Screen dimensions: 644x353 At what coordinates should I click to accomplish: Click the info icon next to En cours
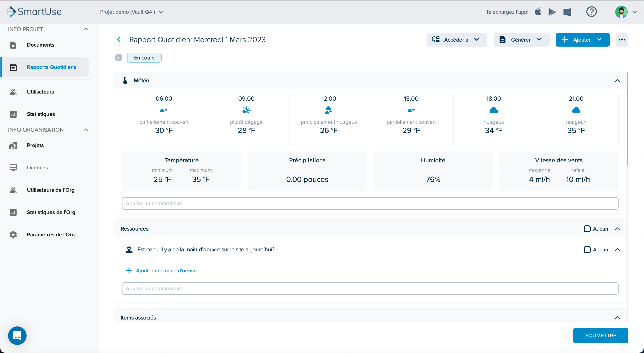[118, 58]
